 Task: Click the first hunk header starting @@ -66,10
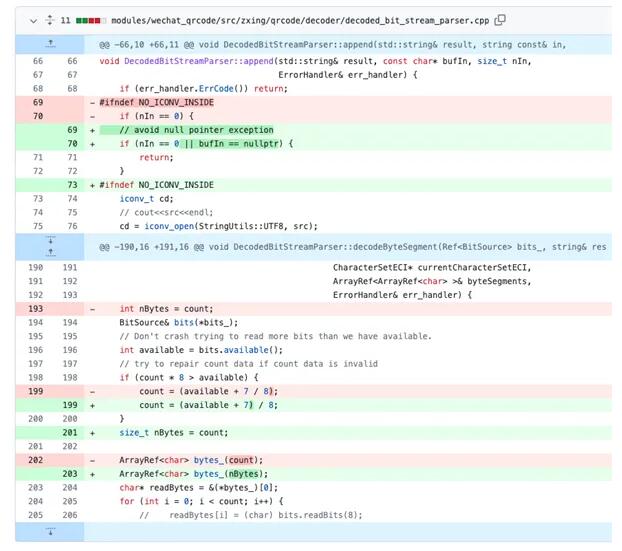[x=330, y=45]
